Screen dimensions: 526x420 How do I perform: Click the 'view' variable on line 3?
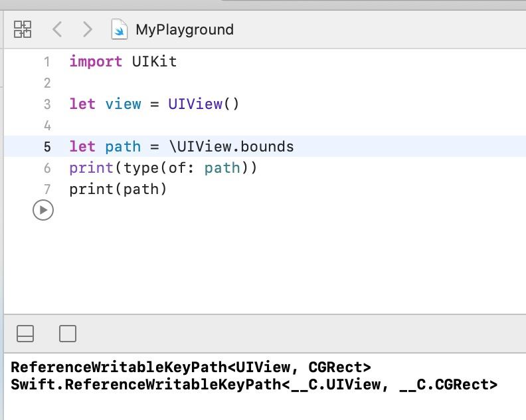coord(123,104)
